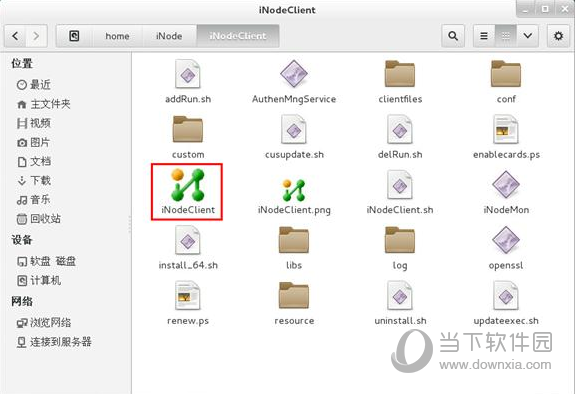Close the iNodeClient window
The image size is (576, 394).
pos(564,9)
